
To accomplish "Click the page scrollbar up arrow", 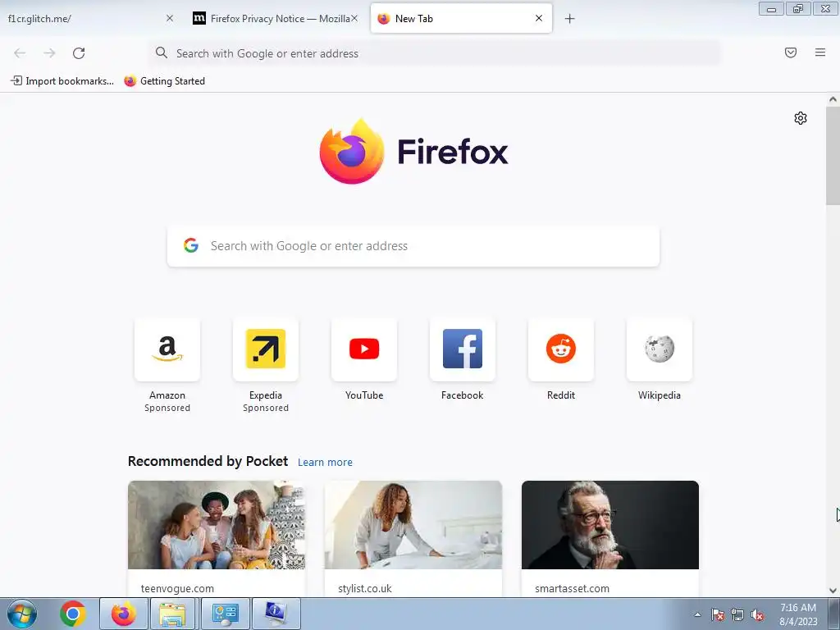I will tap(833, 99).
